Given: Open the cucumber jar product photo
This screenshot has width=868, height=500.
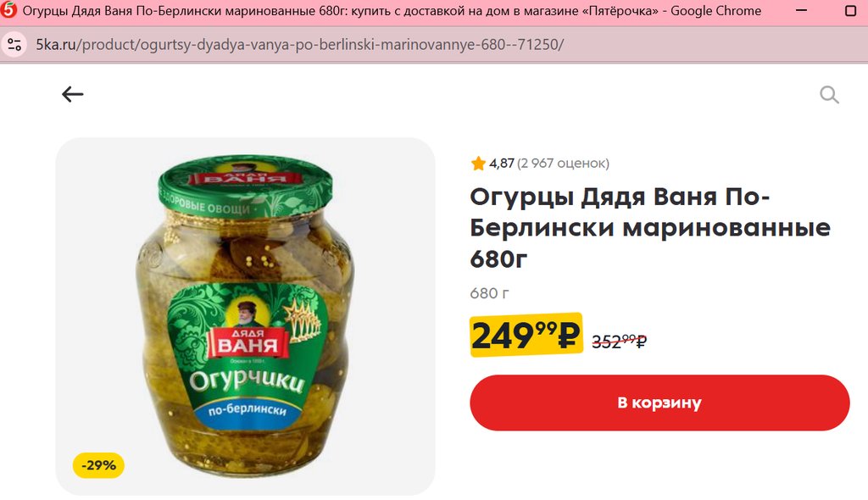Looking at the screenshot, I should coord(245,316).
